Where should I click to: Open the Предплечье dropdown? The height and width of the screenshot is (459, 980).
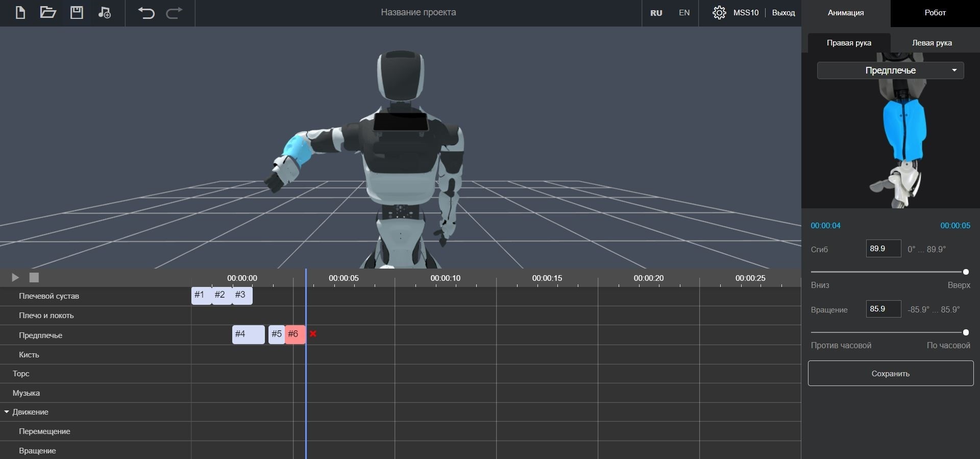(890, 70)
